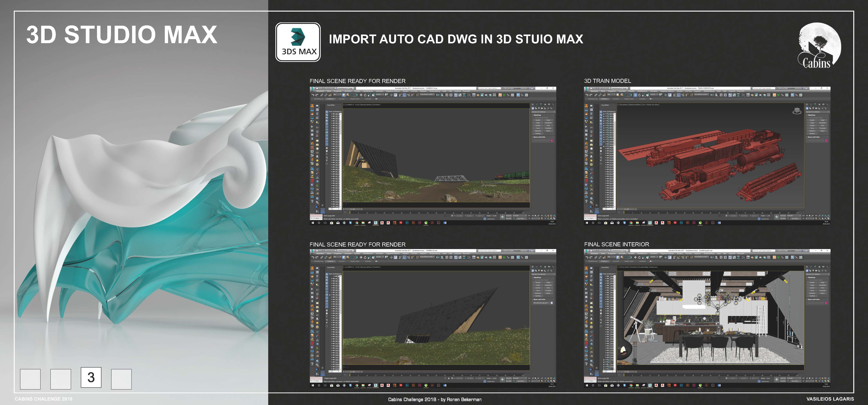The image size is (868, 405).
Task: Open Render Setup in CAMERA 02.max window
Action: tap(478, 258)
